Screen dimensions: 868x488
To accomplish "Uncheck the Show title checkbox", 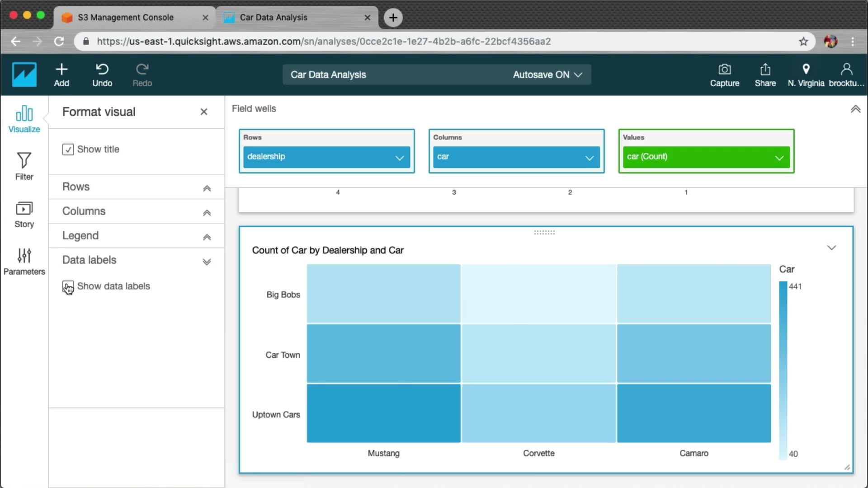I will pyautogui.click(x=68, y=150).
